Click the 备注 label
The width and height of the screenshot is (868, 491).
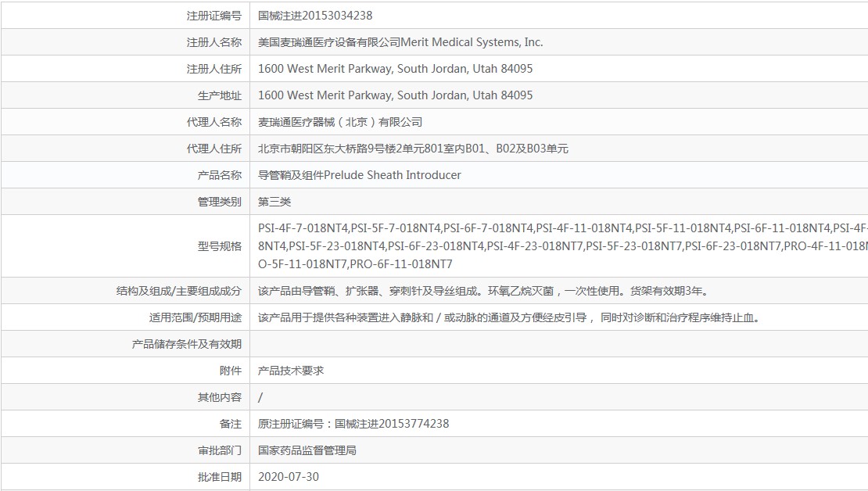tap(231, 424)
